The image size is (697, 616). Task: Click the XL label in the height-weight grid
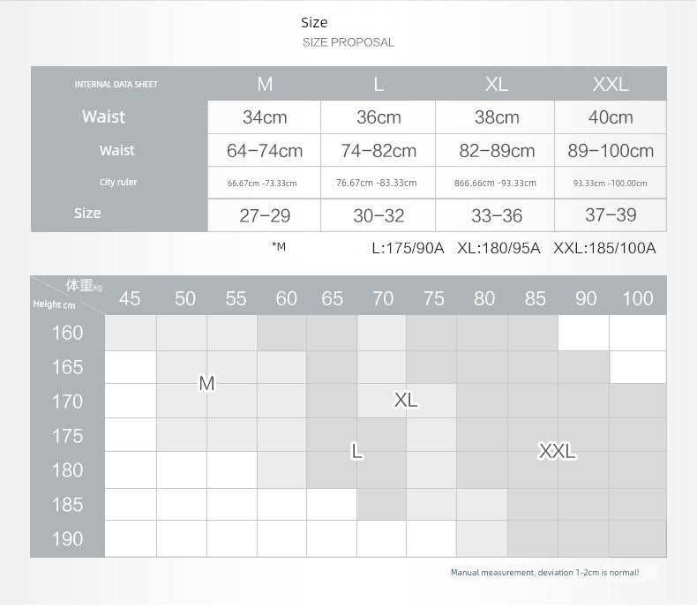(x=406, y=400)
